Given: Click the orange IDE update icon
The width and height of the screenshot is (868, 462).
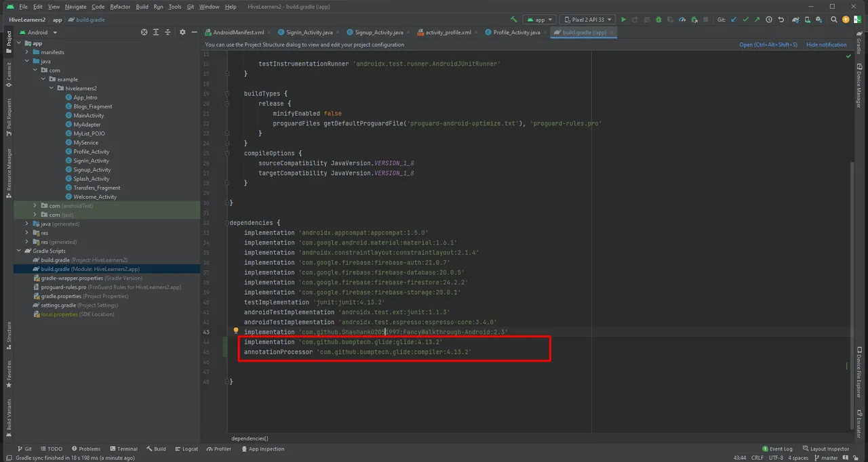Looking at the screenshot, I should pos(846,20).
